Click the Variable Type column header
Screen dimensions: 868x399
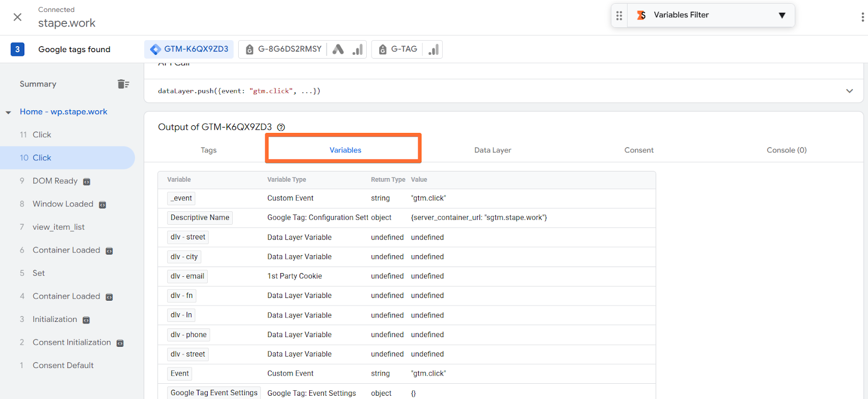point(286,180)
